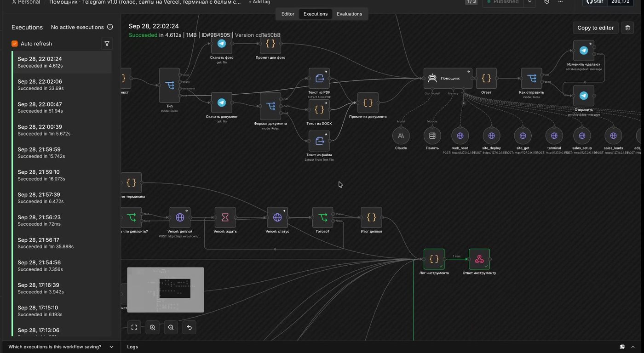
Task: Open the Sep 28, 22:00:47 execution
Action: click(x=62, y=107)
